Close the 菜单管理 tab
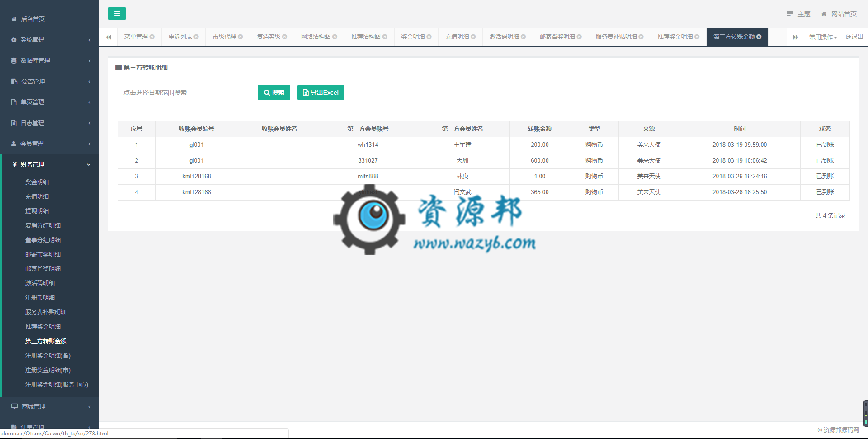 tap(152, 37)
